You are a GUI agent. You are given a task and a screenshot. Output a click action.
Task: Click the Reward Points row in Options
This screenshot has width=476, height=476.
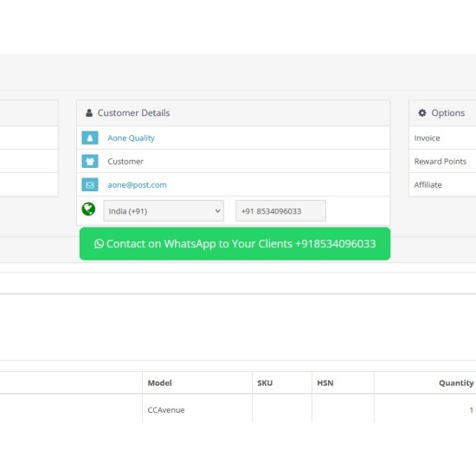[x=442, y=161]
